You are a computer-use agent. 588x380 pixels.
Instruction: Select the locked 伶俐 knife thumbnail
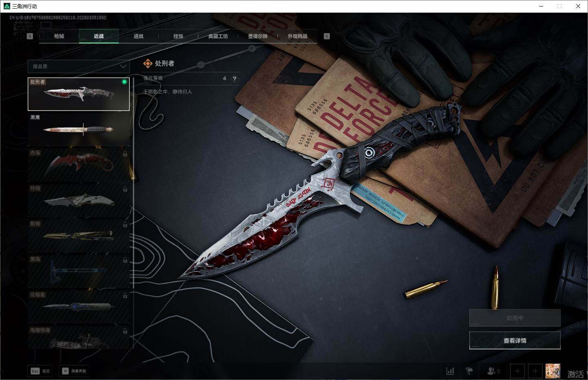pos(79,201)
